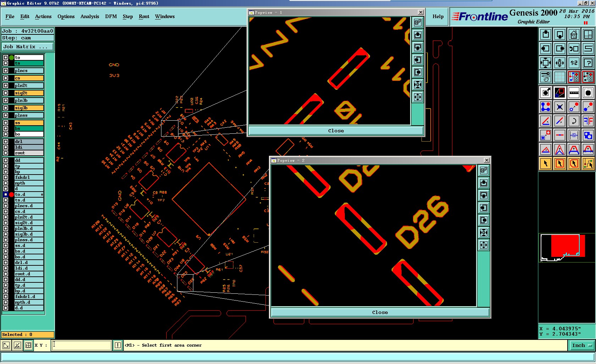
Task: Click the question mark help icon in toolbar
Action: click(588, 63)
